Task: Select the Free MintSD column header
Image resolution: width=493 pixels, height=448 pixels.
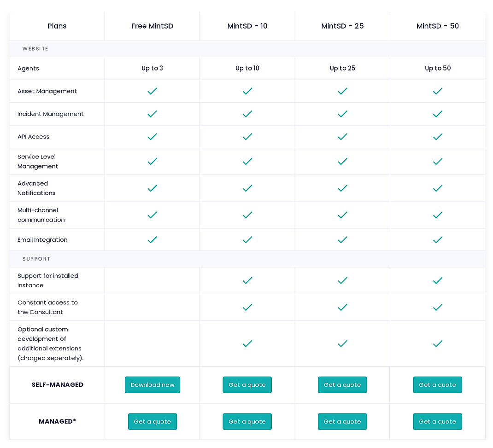Action: click(152, 26)
